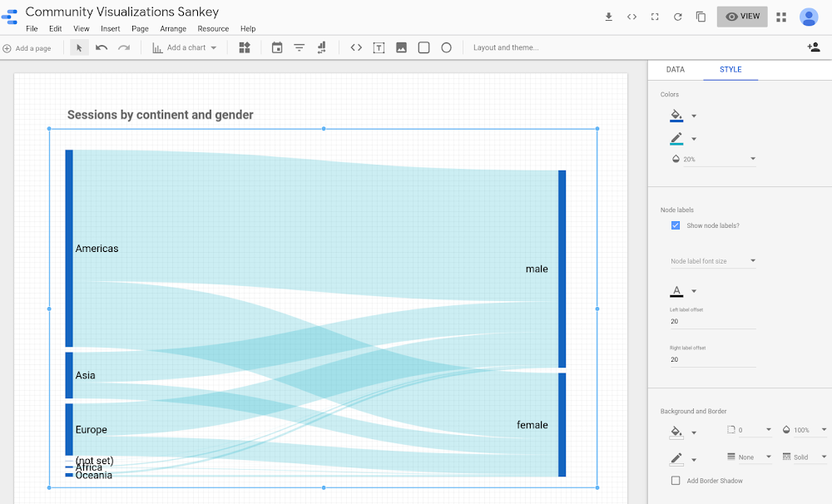Open Layout and theme settings
Viewport: 832px width, 504px height.
tap(506, 47)
